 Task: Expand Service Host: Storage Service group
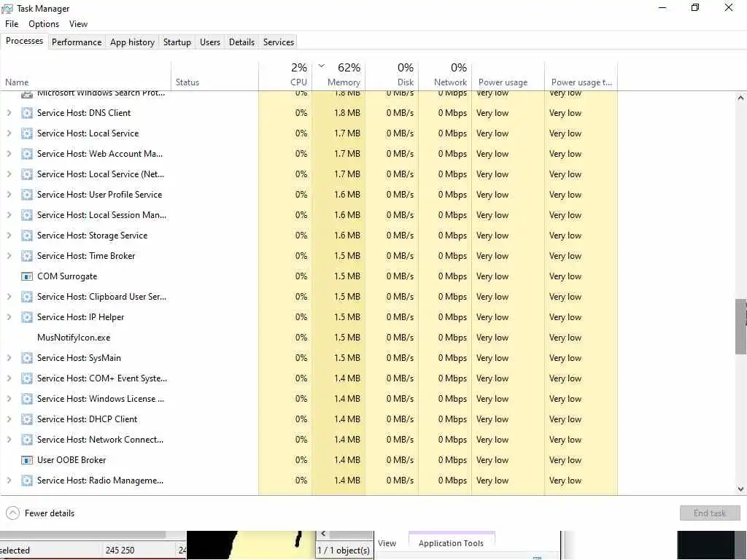pyautogui.click(x=9, y=236)
